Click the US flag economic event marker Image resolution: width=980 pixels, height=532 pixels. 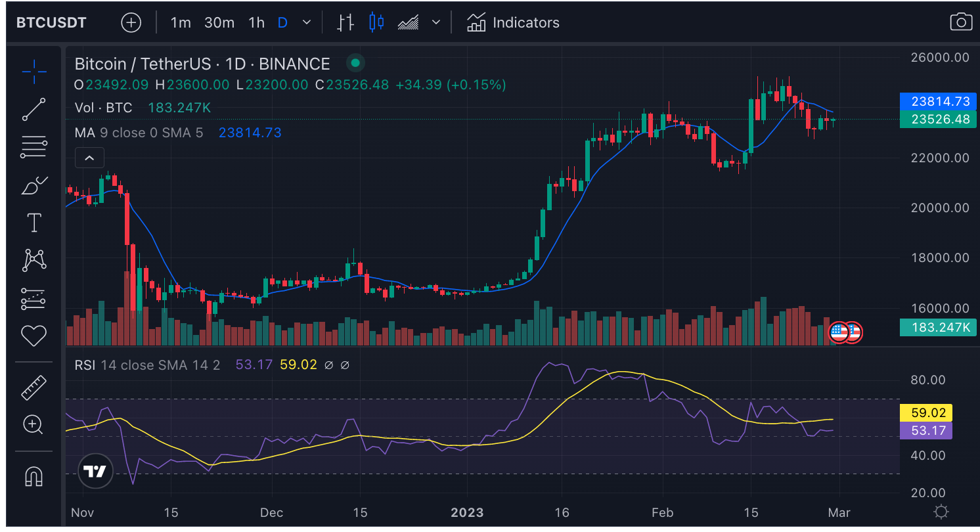point(839,332)
